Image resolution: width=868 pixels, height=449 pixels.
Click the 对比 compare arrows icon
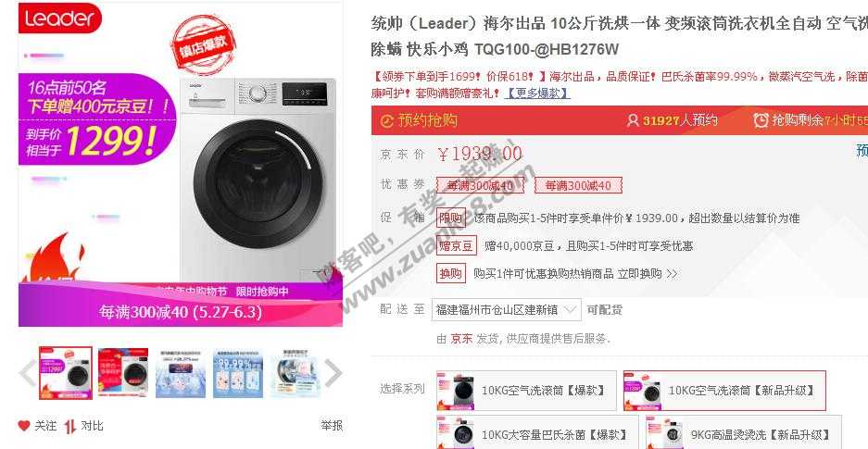70,426
